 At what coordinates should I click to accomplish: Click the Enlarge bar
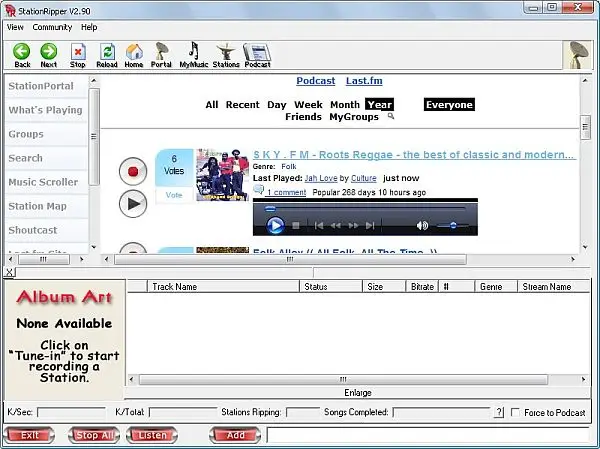click(357, 393)
